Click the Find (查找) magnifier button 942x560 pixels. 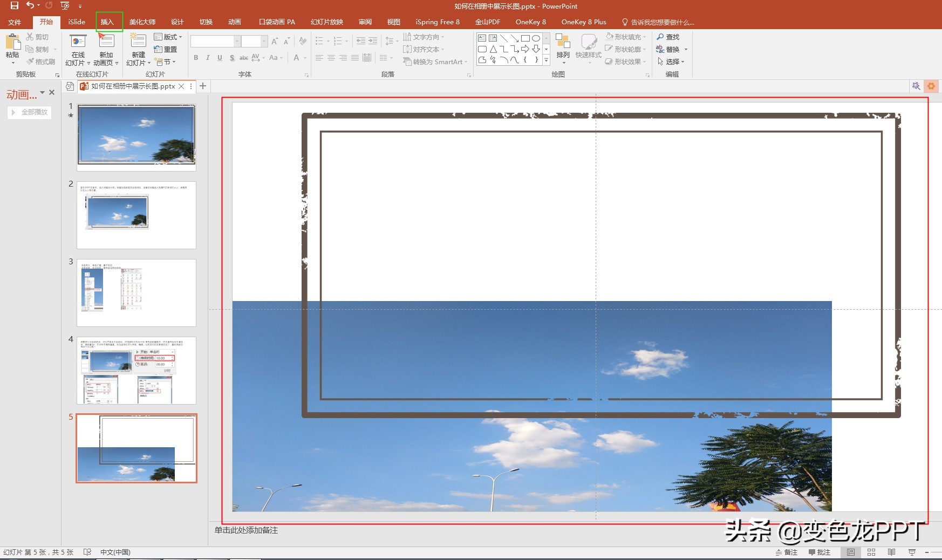tap(668, 37)
